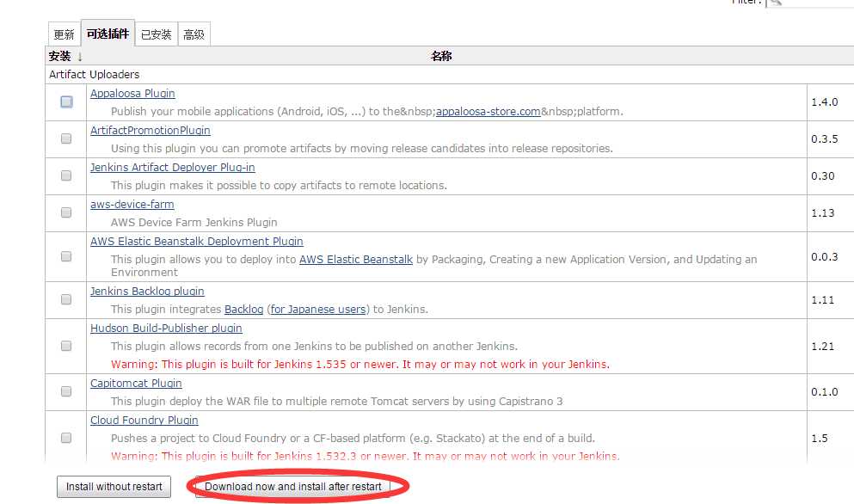Click version 0.1.0 cell

tap(825, 391)
